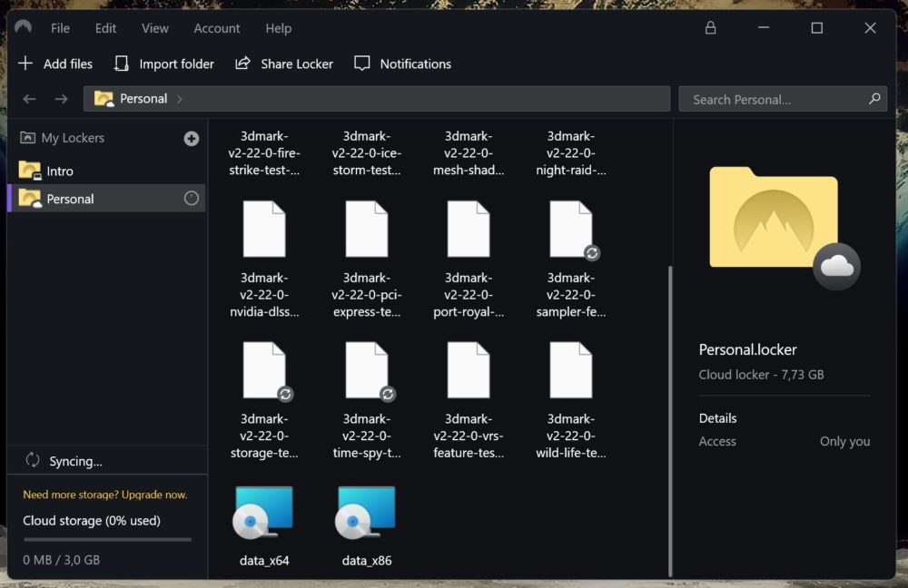Focus the Search Personal field

[x=783, y=99]
